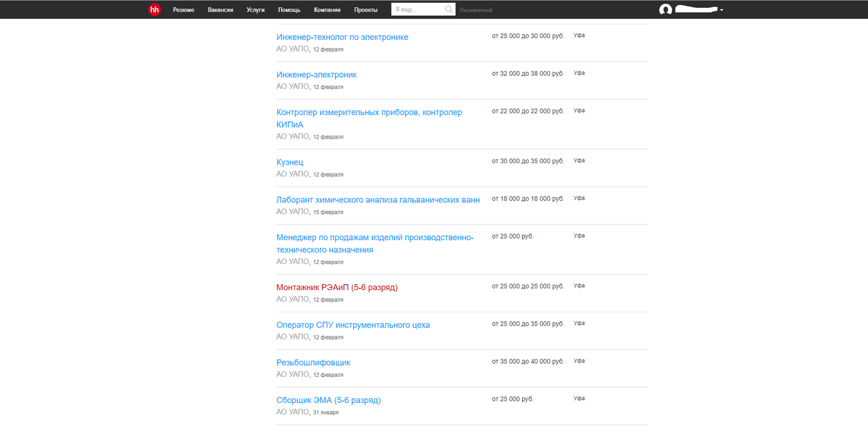Open vacancy Контролер измерительных приборов
The height and width of the screenshot is (430, 868).
pyautogui.click(x=369, y=118)
